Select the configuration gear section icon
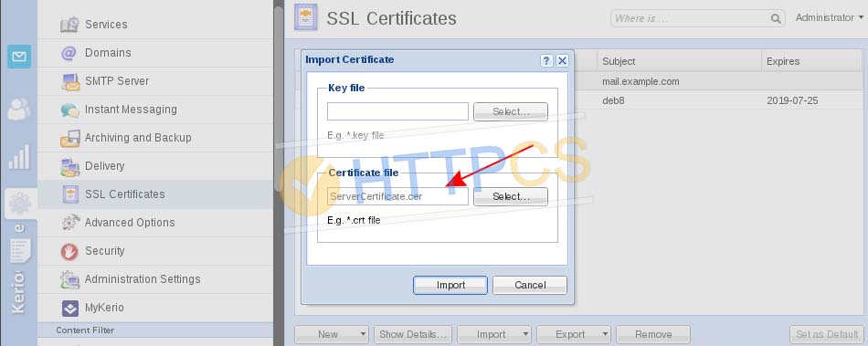The image size is (868, 346). (20, 204)
